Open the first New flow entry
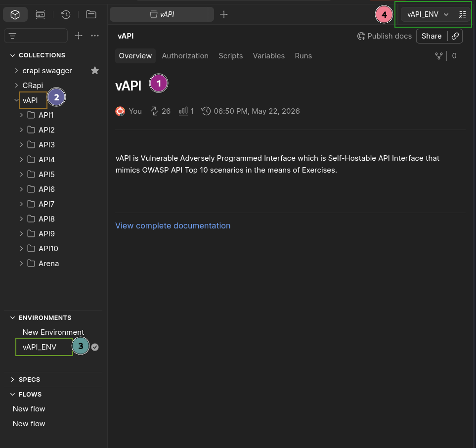 click(x=29, y=409)
